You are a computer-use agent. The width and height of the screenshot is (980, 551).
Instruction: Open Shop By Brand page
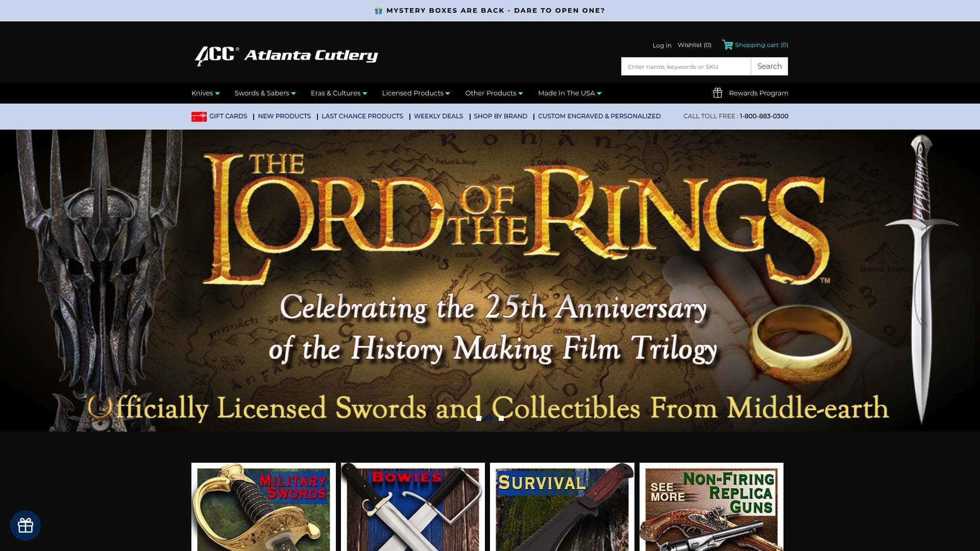click(x=501, y=116)
